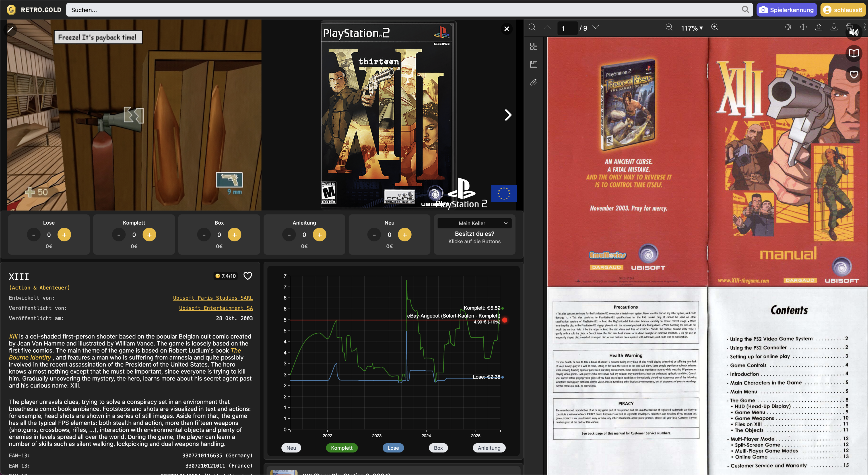868x475 pixels.
Task: Toggle the Lose series on the price chart
Action: coord(393,448)
